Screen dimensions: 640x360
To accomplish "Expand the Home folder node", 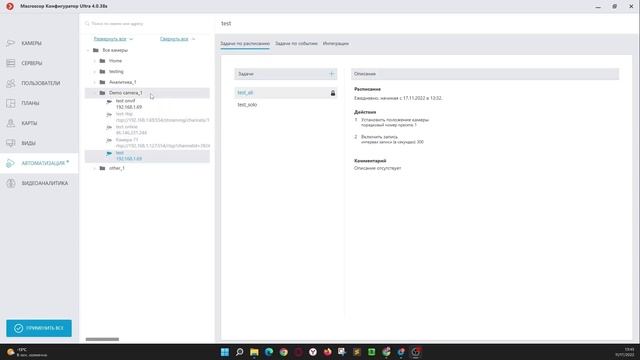I will tap(95, 61).
